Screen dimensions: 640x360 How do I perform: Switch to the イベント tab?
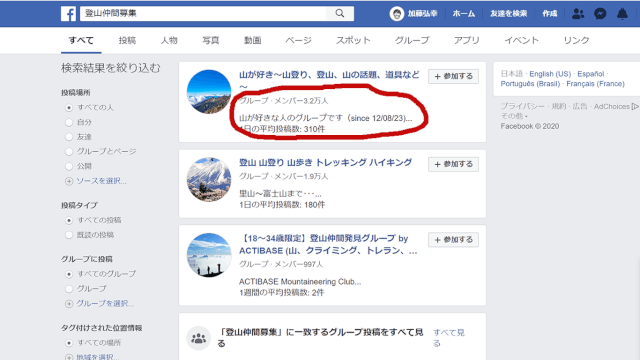[521, 40]
